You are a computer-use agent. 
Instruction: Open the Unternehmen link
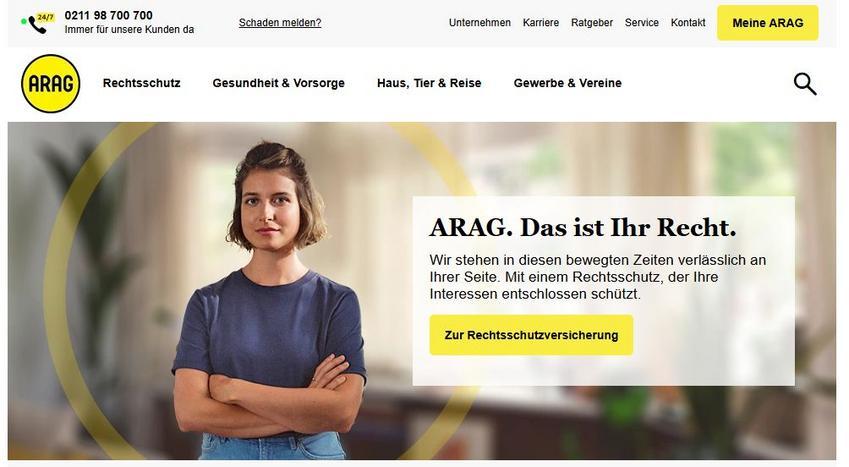480,23
